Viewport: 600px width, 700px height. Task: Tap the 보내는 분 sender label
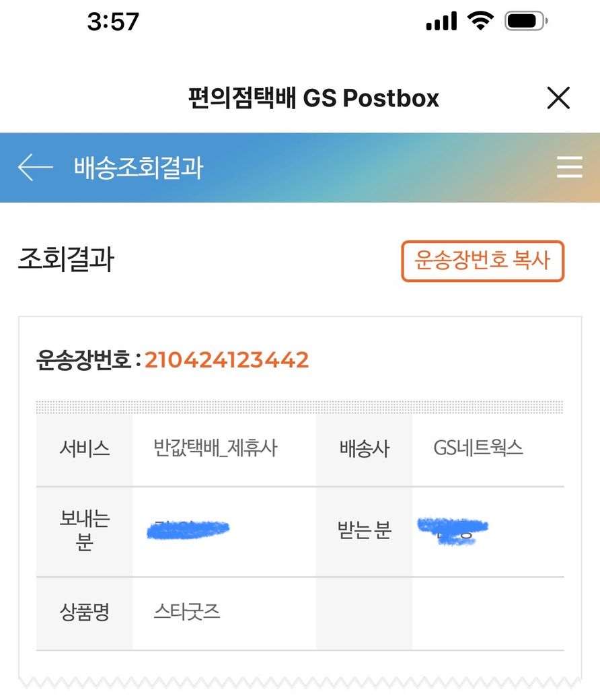pyautogui.click(x=84, y=530)
